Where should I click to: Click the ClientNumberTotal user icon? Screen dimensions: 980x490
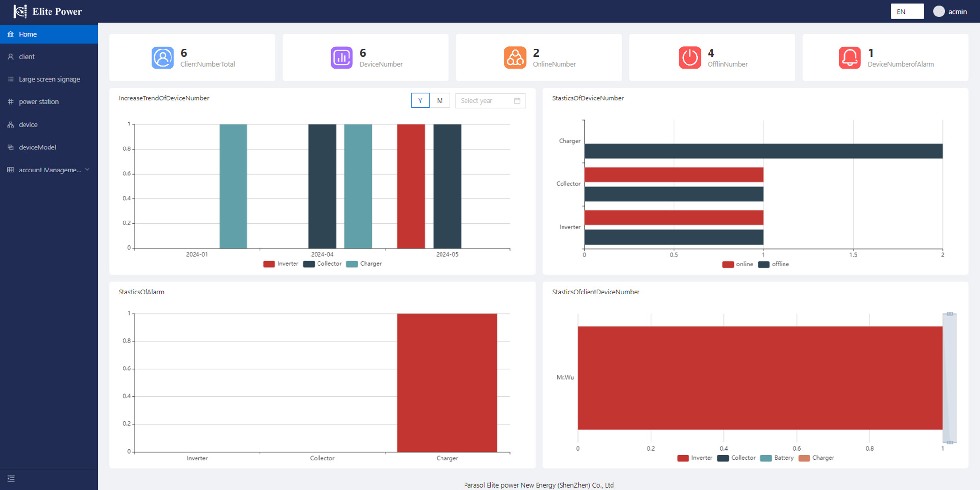(163, 58)
